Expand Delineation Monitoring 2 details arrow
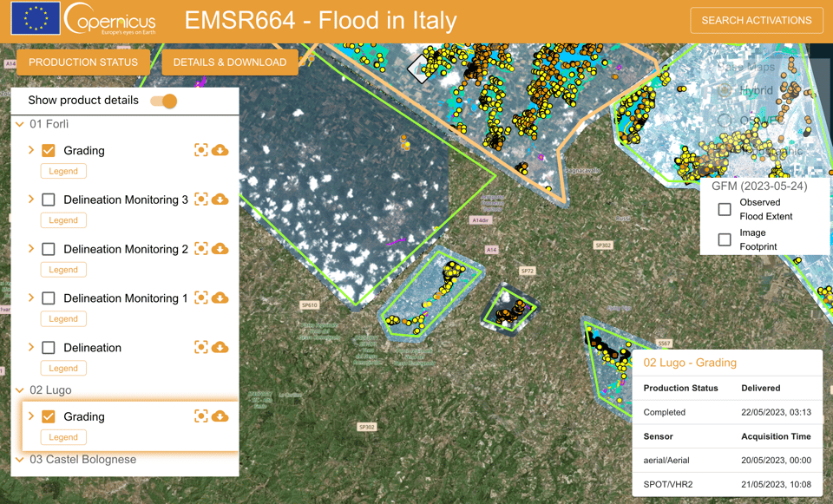This screenshot has height=504, width=833. click(31, 249)
